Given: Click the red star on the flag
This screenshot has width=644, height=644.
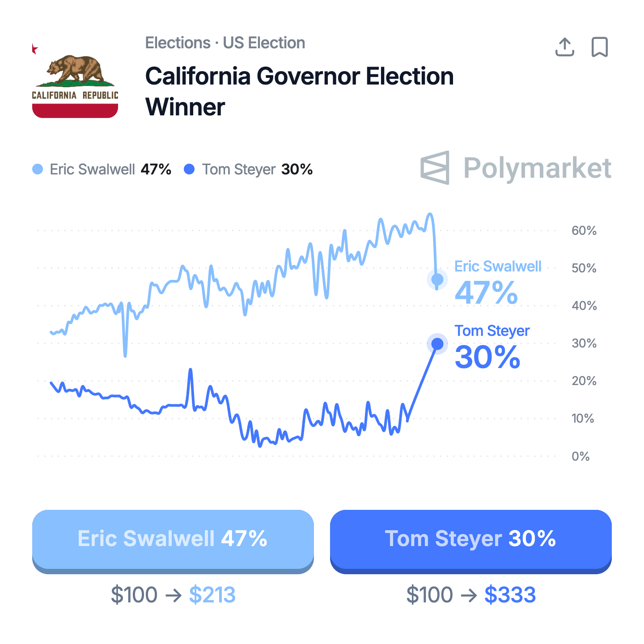Looking at the screenshot, I should (x=34, y=49).
